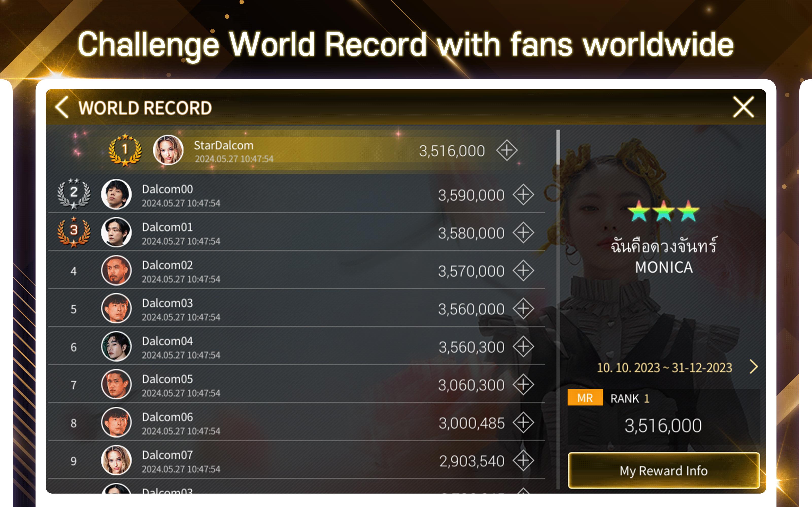Tap plus icon beside Dalcom01's score
The image size is (812, 507).
point(523,232)
